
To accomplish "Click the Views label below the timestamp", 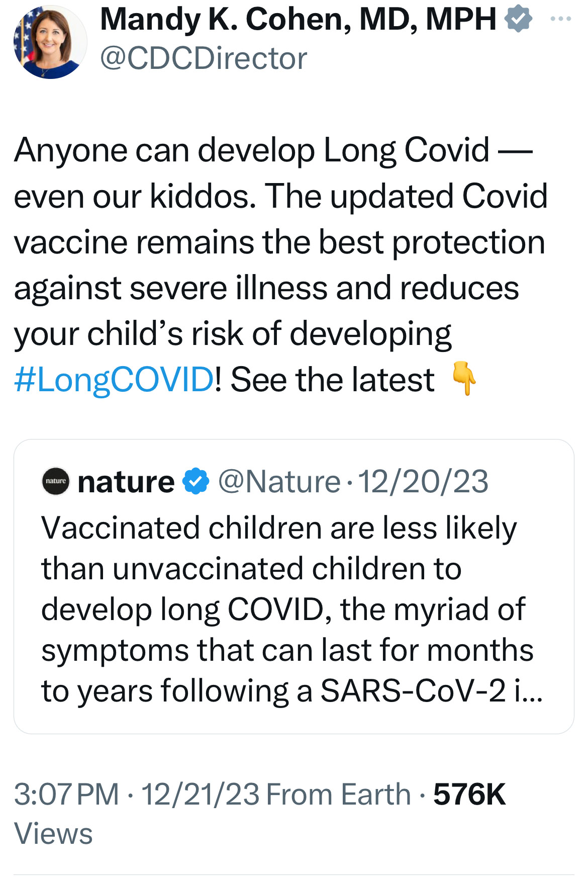I will pos(53,834).
